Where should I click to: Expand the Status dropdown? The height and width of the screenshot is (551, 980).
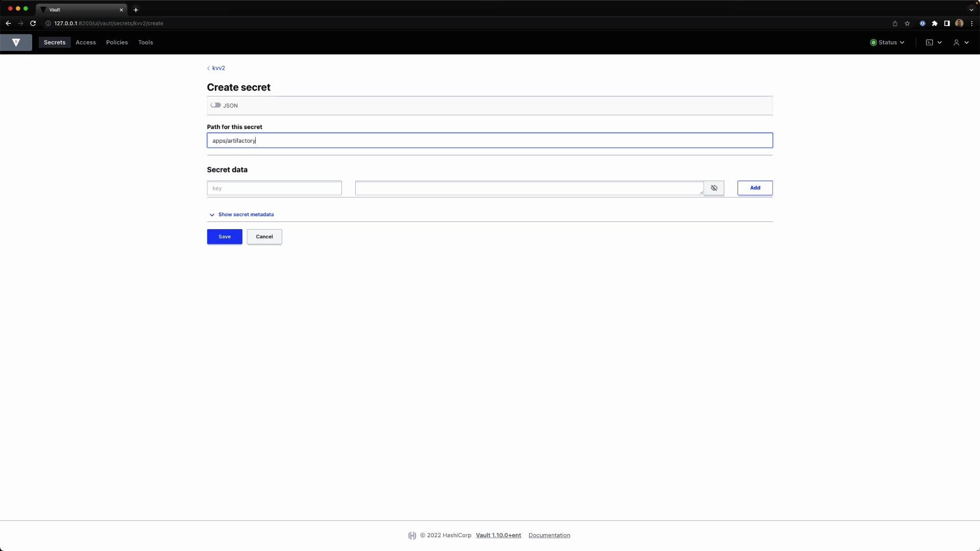coord(887,42)
